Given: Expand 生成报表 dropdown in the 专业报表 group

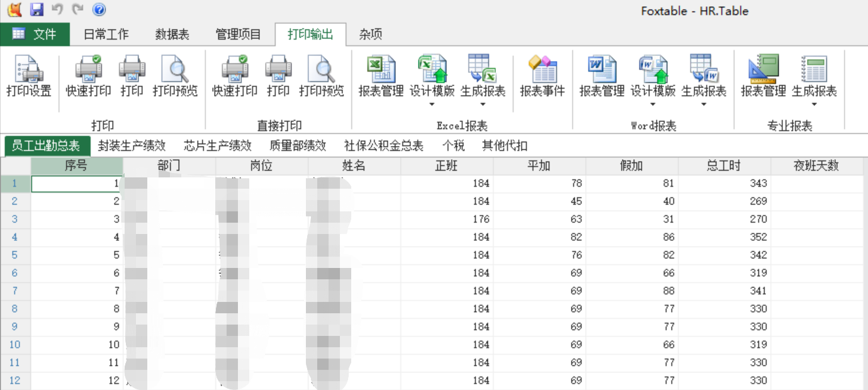Looking at the screenshot, I should coord(814,104).
